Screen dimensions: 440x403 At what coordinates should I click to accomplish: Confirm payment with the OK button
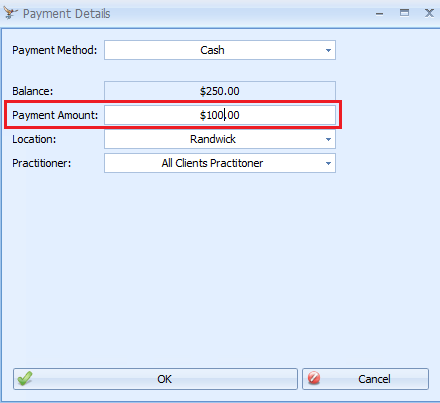coord(155,379)
